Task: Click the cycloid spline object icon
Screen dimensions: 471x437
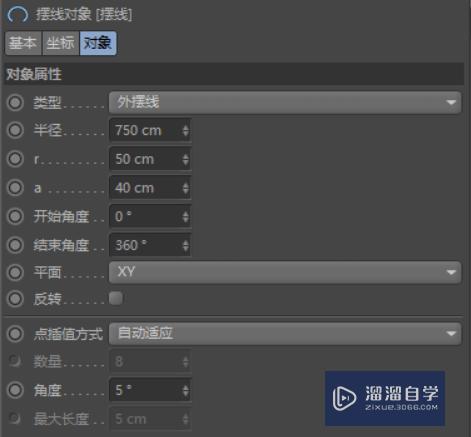Action: coord(17,15)
